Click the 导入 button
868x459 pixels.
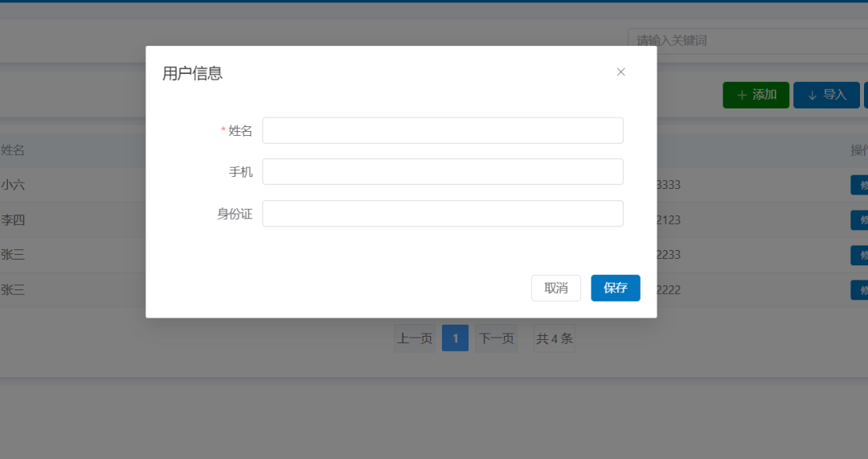point(826,95)
